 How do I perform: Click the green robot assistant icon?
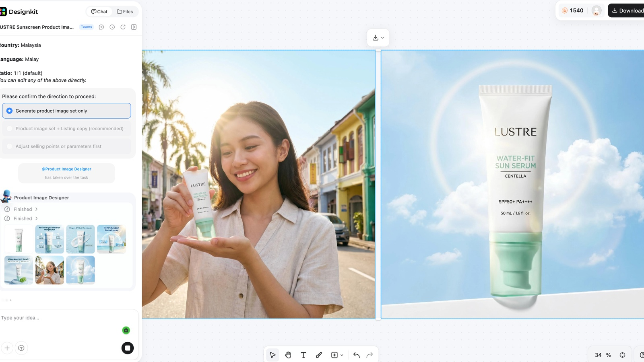point(126,330)
